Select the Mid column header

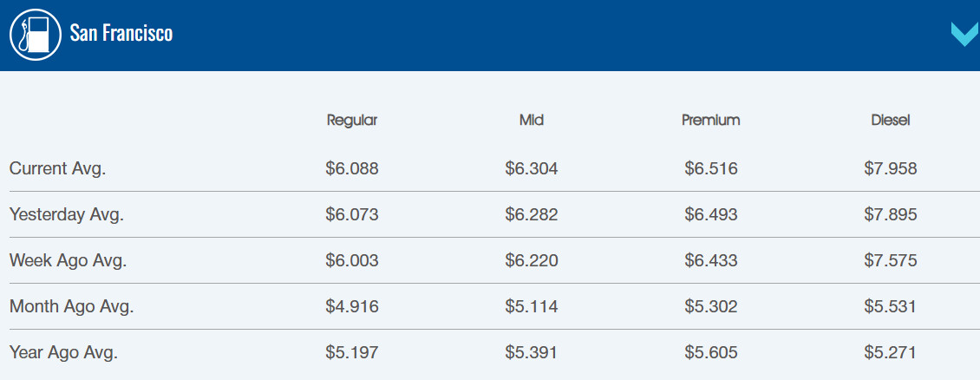click(532, 121)
